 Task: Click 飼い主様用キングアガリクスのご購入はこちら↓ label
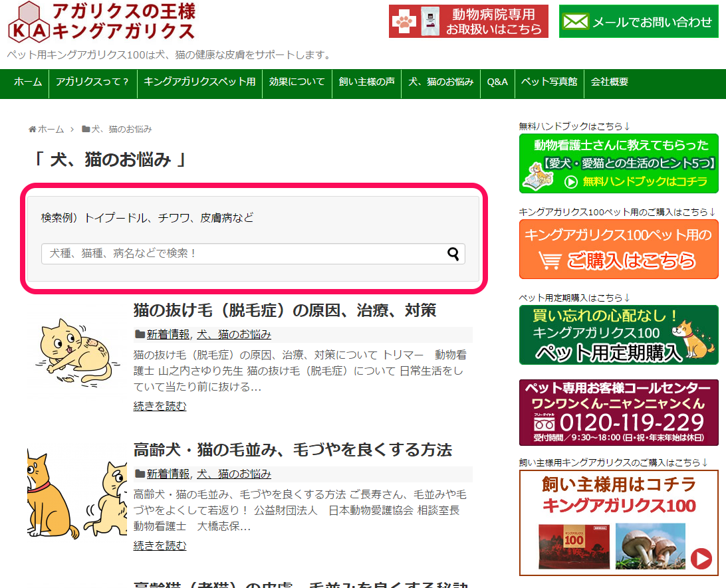pos(614,462)
